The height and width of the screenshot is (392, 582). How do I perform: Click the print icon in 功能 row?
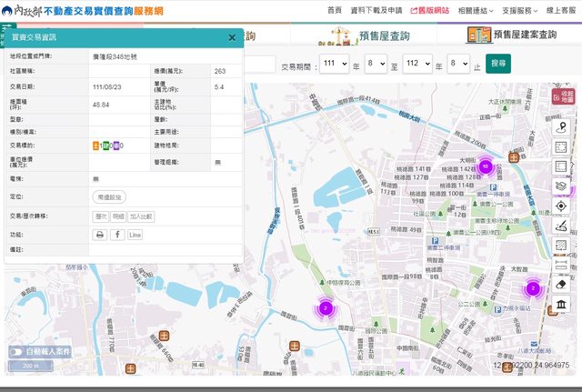click(100, 235)
